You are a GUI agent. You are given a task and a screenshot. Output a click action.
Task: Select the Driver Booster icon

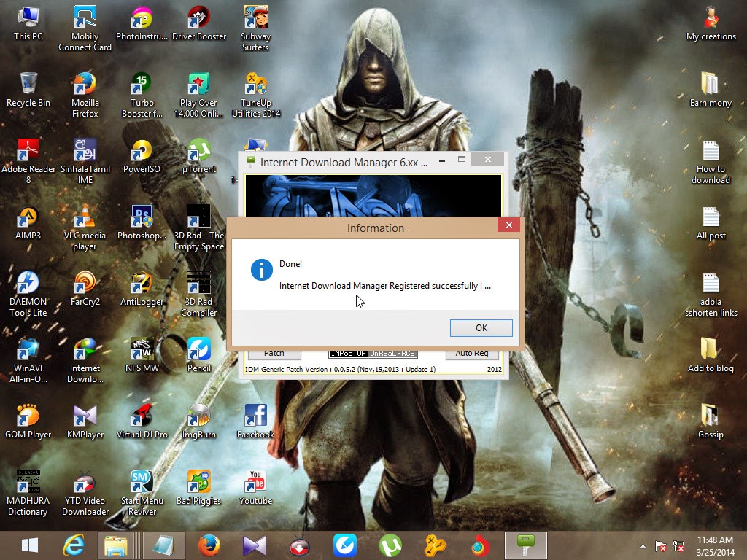(x=198, y=23)
